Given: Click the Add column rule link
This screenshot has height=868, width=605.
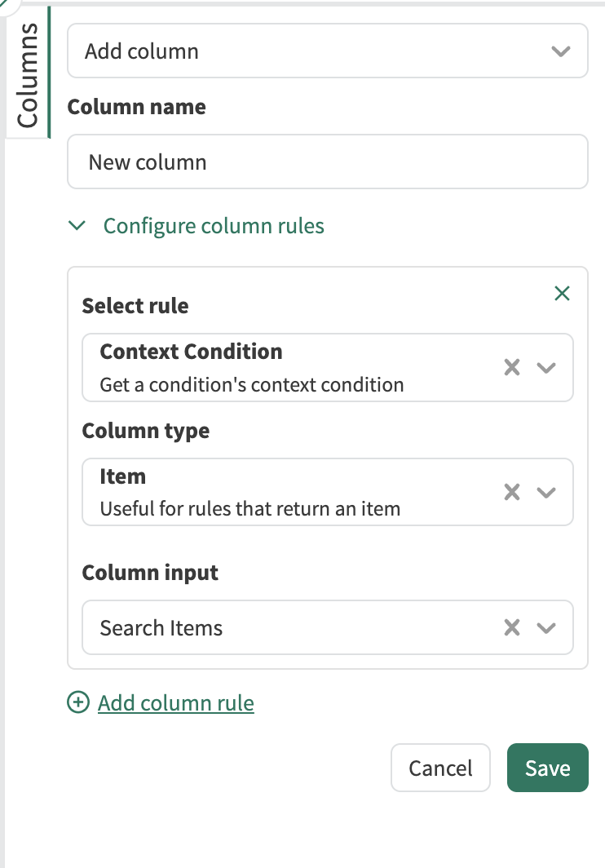Looking at the screenshot, I should coord(176,702).
